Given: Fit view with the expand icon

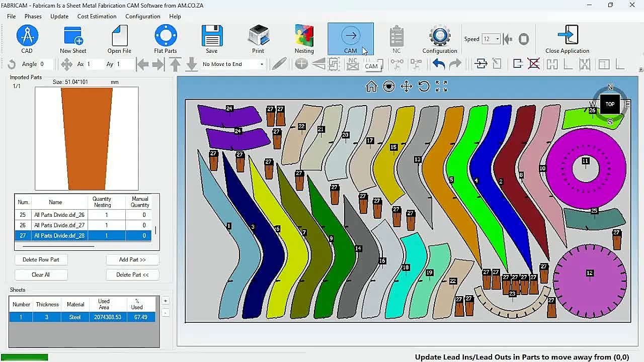Looking at the screenshot, I should [x=441, y=86].
